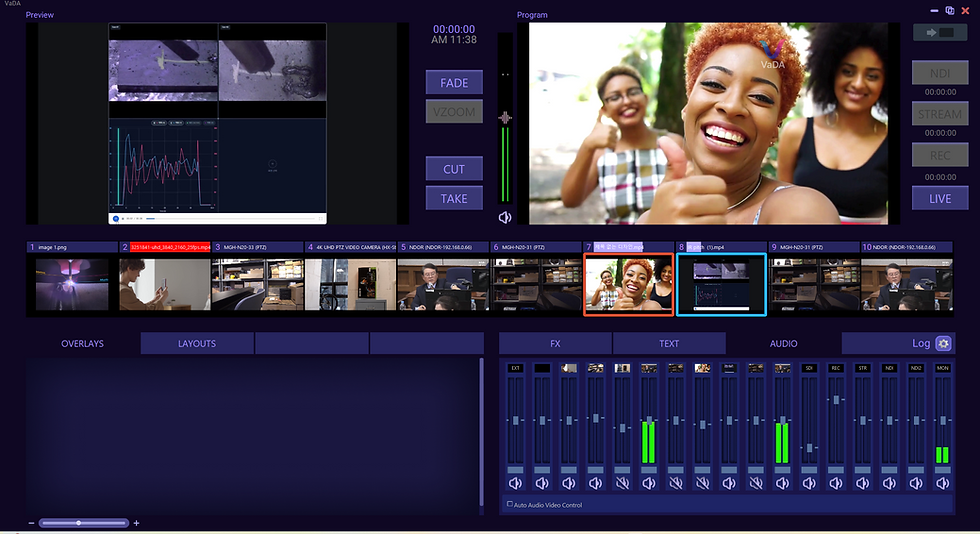The width and height of the screenshot is (980, 534).
Task: Click the Program monitor video
Action: click(x=708, y=123)
